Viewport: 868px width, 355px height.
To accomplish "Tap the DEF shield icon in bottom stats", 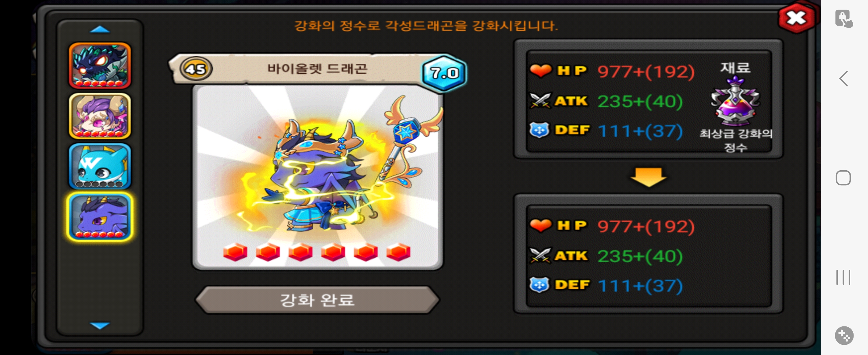I will pyautogui.click(x=540, y=285).
